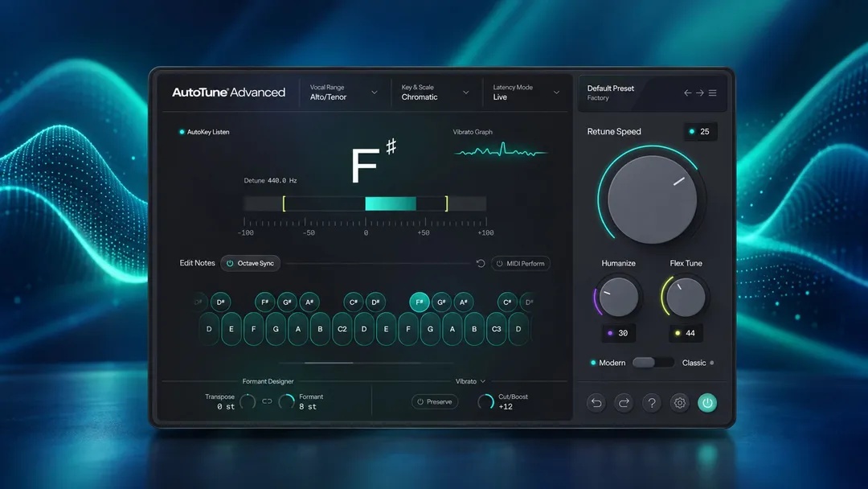Click the B key immediately before C2

[x=320, y=329]
